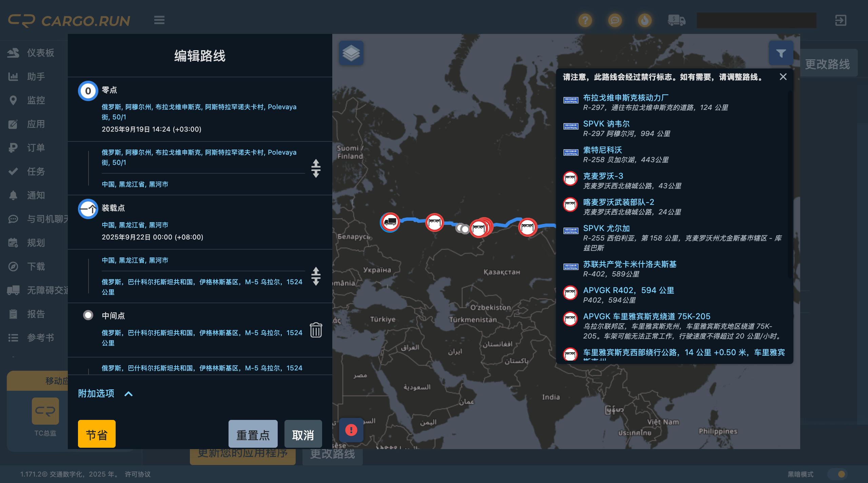The height and width of the screenshot is (483, 868).
Task: Click the hamburger menu icon
Action: pyautogui.click(x=159, y=20)
